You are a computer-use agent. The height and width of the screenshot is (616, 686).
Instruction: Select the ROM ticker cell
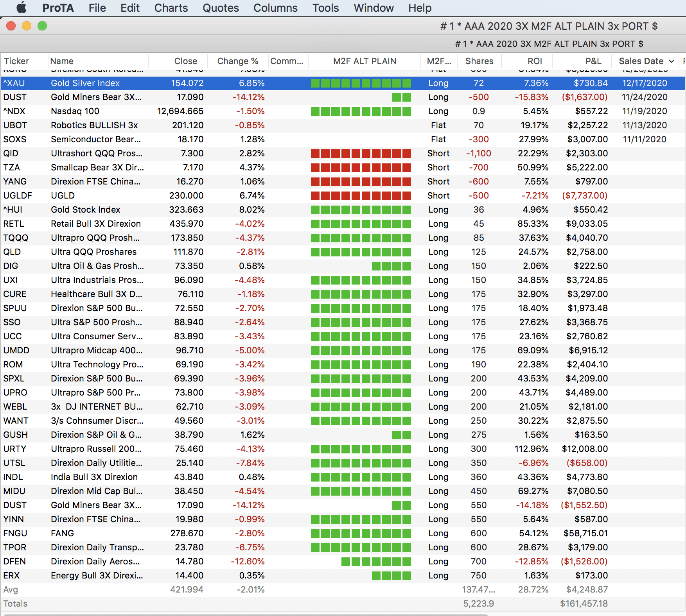click(13, 364)
